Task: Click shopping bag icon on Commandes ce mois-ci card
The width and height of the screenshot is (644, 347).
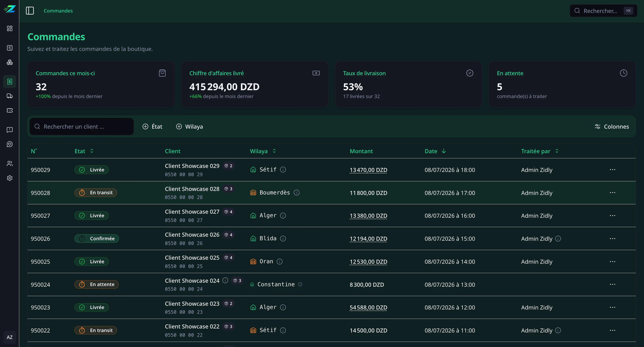Action: (x=162, y=73)
